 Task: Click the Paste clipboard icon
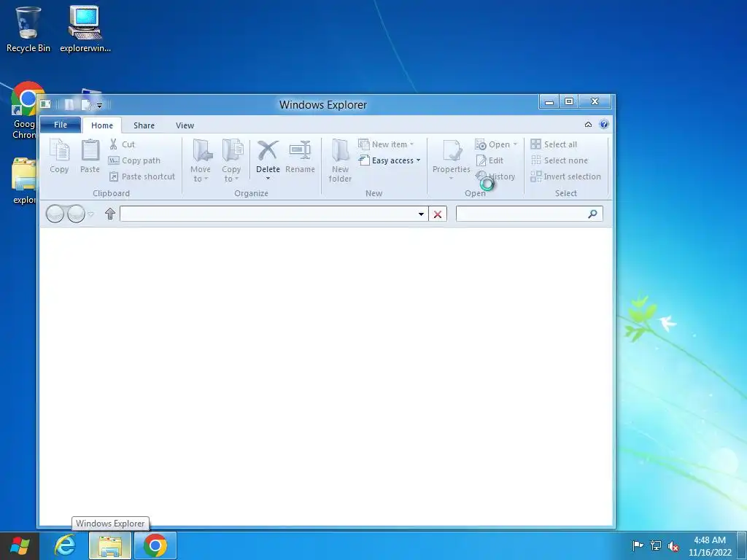coord(90,156)
